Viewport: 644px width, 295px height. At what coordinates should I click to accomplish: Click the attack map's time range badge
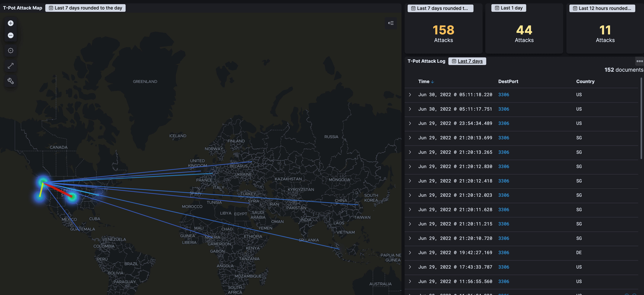(x=85, y=8)
